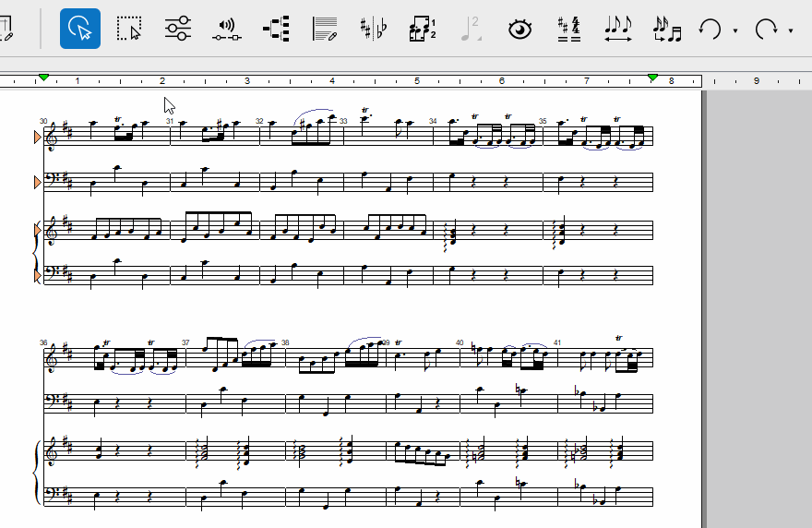Click the orange marker of the bottom piano bass staff
This screenshot has height=528, width=812.
[37, 276]
